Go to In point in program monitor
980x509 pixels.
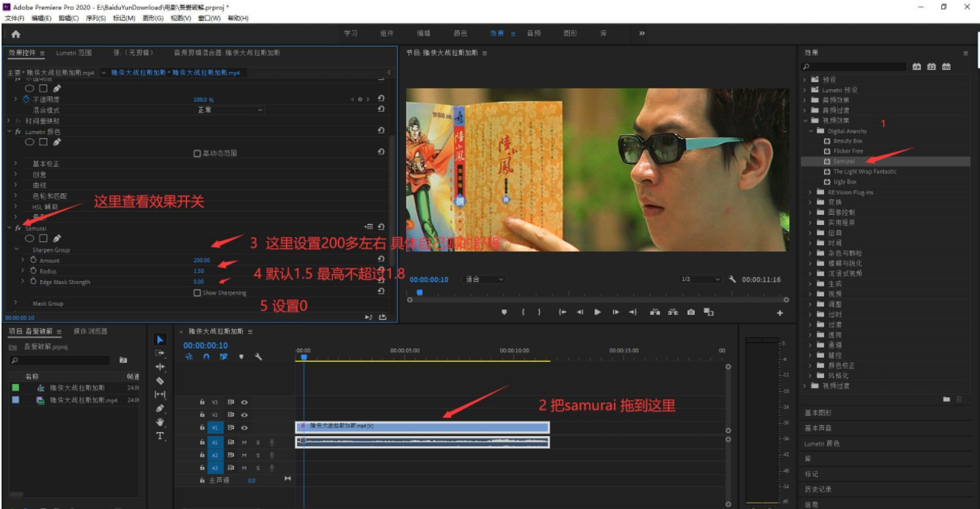(562, 312)
